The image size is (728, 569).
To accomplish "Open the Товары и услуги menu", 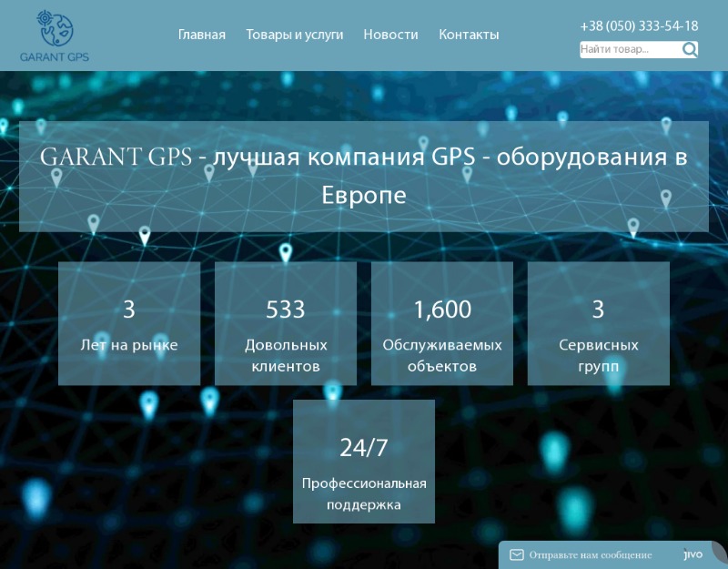I will click(x=294, y=35).
